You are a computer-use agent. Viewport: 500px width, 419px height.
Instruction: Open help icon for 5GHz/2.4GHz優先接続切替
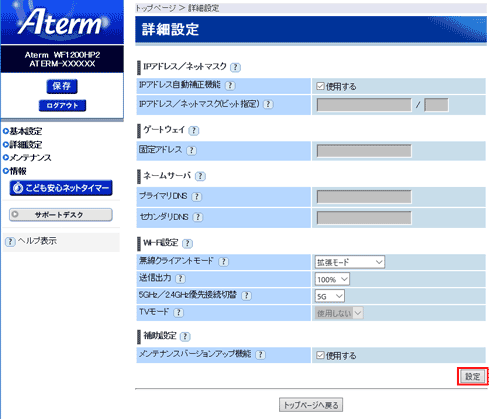[246, 295]
